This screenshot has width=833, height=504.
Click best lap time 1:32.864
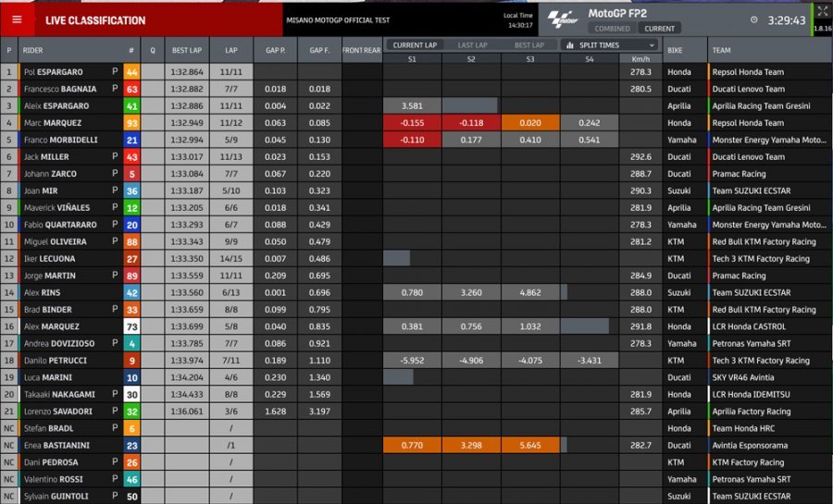[187, 72]
